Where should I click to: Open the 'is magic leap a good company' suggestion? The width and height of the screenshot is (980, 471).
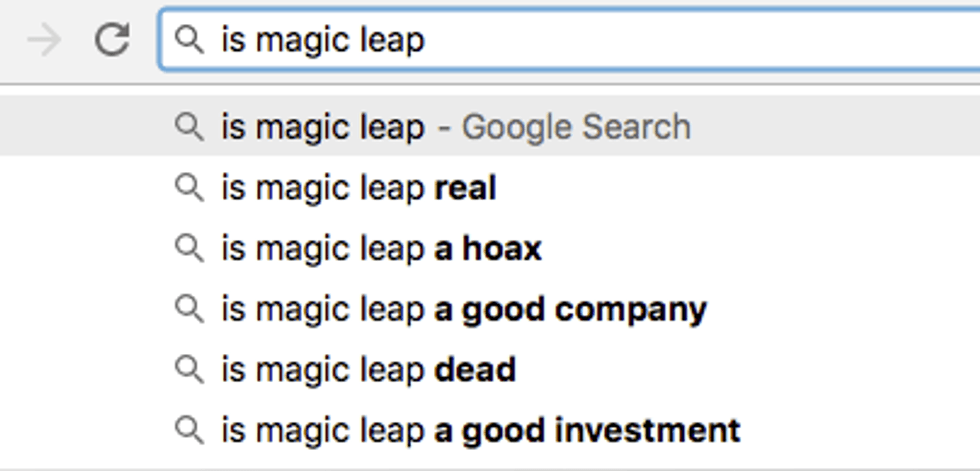click(x=464, y=309)
